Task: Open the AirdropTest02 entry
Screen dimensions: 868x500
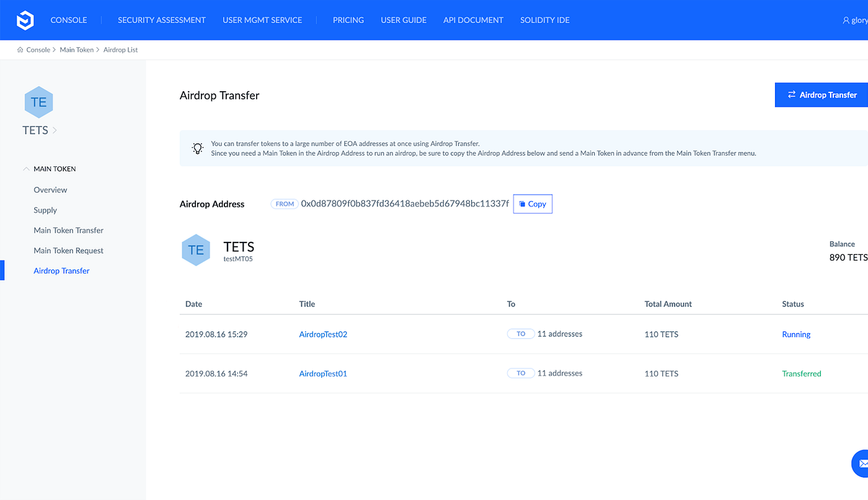Action: pyautogui.click(x=323, y=334)
